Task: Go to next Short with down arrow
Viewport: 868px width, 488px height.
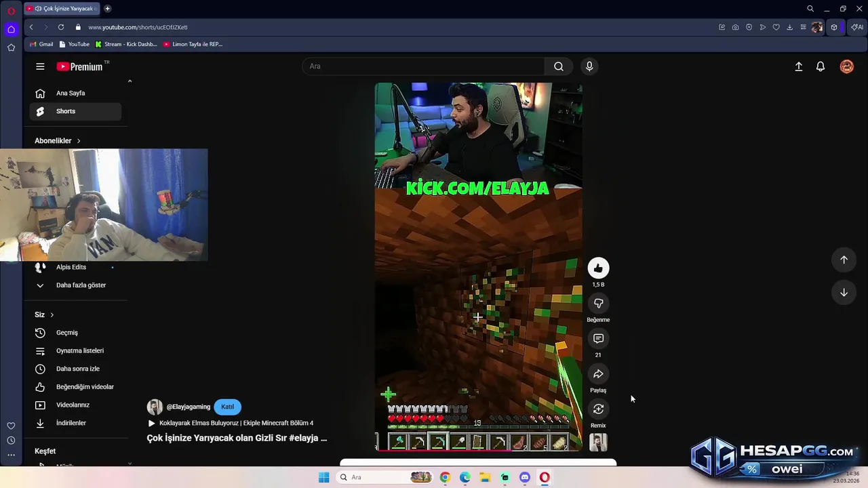Action: (844, 292)
